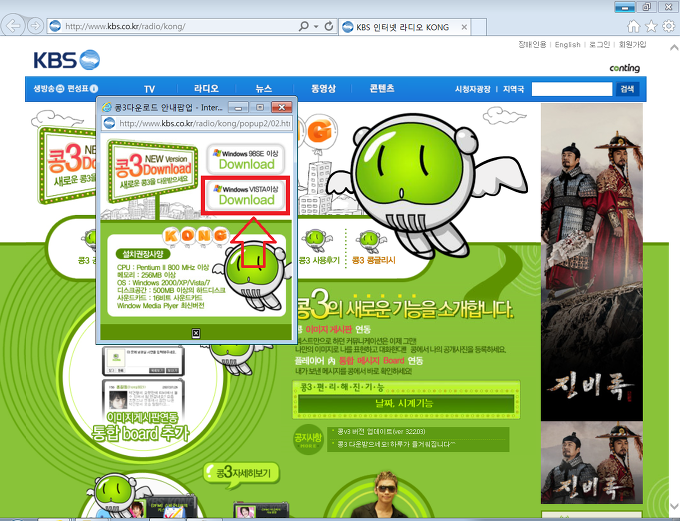Click the Refresh page icon

tap(329, 26)
